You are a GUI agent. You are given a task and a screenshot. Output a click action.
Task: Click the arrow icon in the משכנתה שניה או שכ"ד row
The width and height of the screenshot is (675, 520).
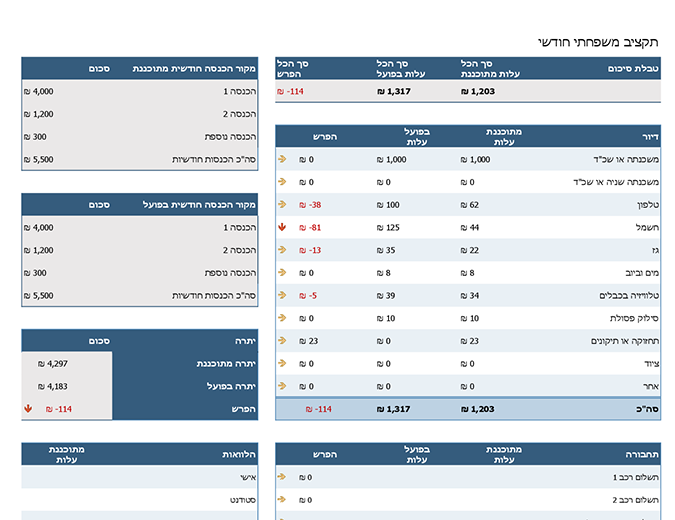(x=282, y=182)
